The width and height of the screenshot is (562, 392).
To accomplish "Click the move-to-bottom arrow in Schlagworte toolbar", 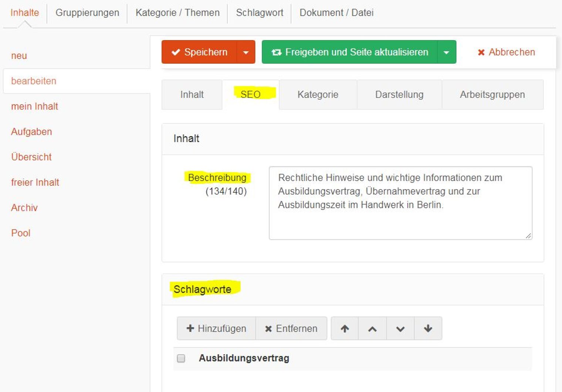I will [x=428, y=328].
